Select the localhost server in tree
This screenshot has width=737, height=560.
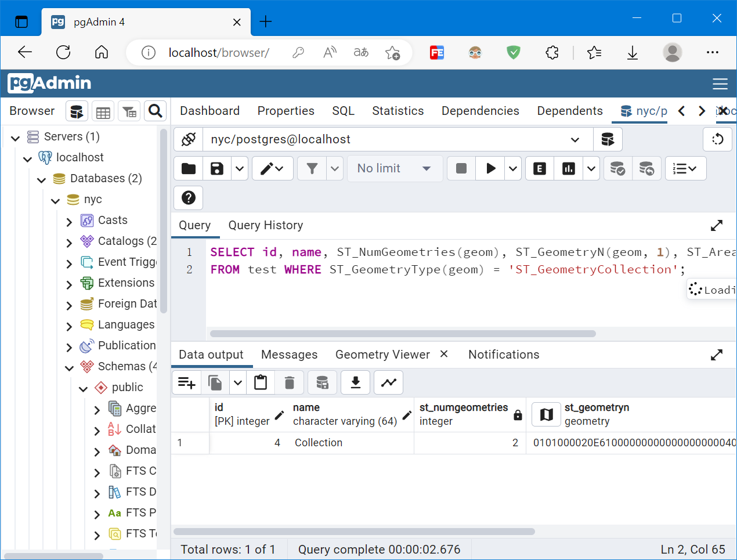tap(80, 157)
